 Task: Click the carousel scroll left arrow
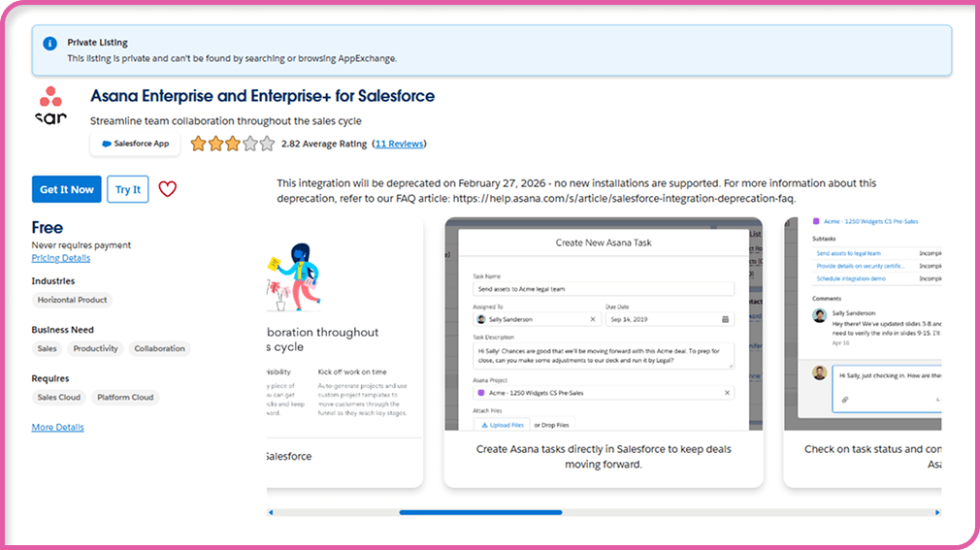(271, 512)
